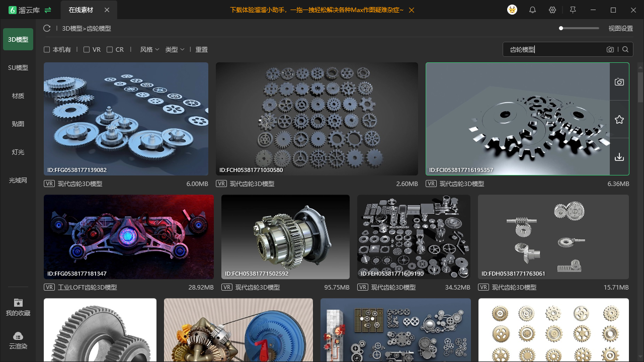Toggle the 本机有 checkbox
Viewport: 644px width, 362px height.
tap(47, 50)
